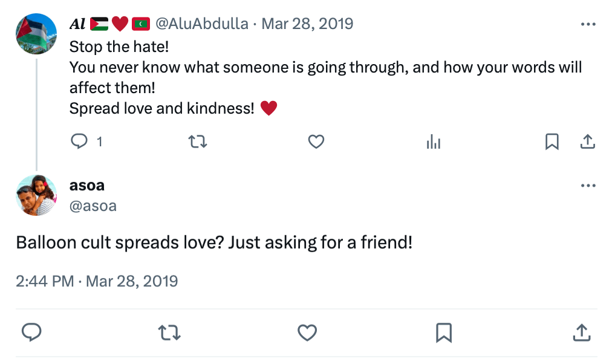Repost AluAbdulla's Stop the hate tweet

(x=198, y=141)
